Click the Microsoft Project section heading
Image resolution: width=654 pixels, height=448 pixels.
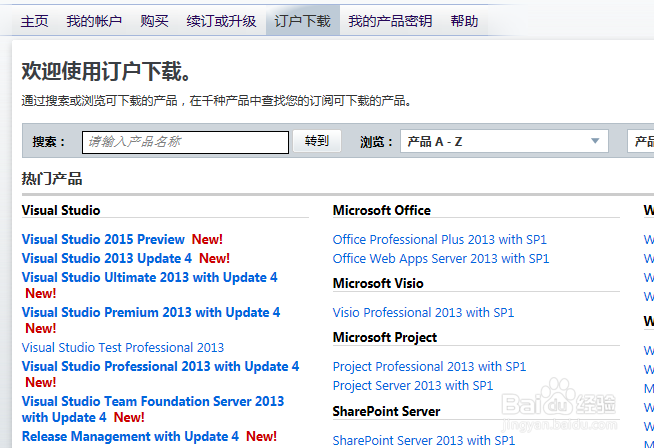[x=385, y=337]
